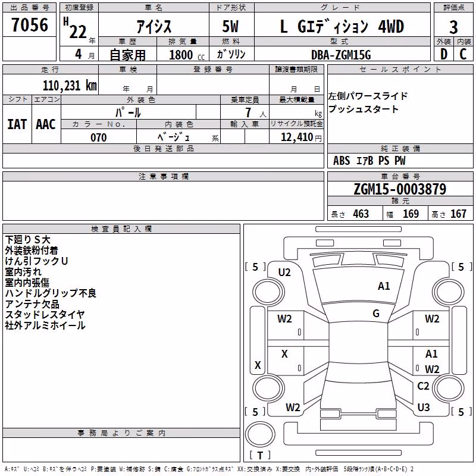The width and height of the screenshot is (476, 476).
Task: Click the セールスポイント header
Action: point(400,70)
